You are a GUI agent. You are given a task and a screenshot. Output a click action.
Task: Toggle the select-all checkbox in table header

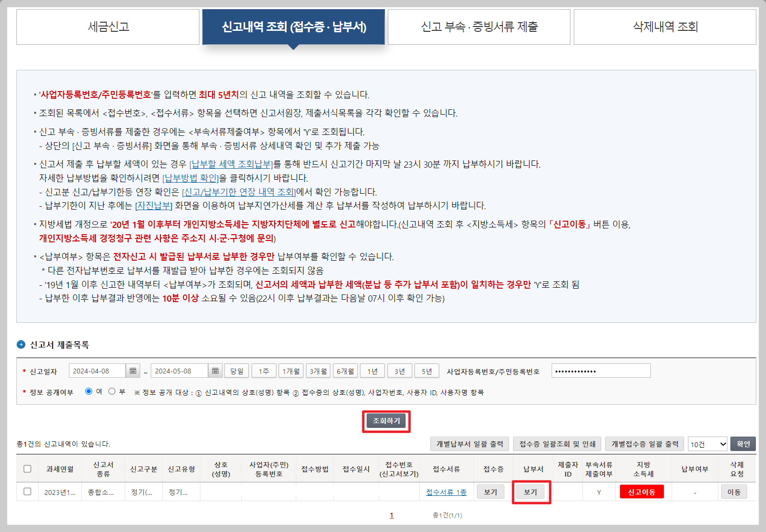click(x=27, y=469)
